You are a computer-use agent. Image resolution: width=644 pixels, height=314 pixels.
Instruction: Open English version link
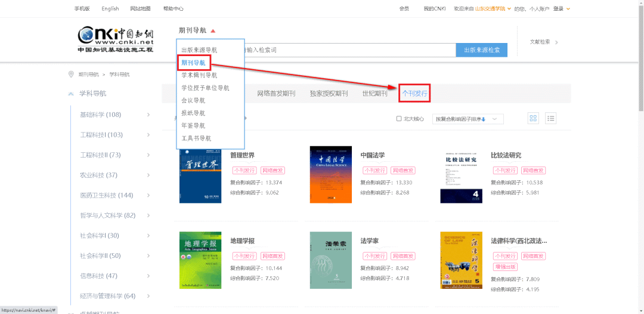coord(110,8)
